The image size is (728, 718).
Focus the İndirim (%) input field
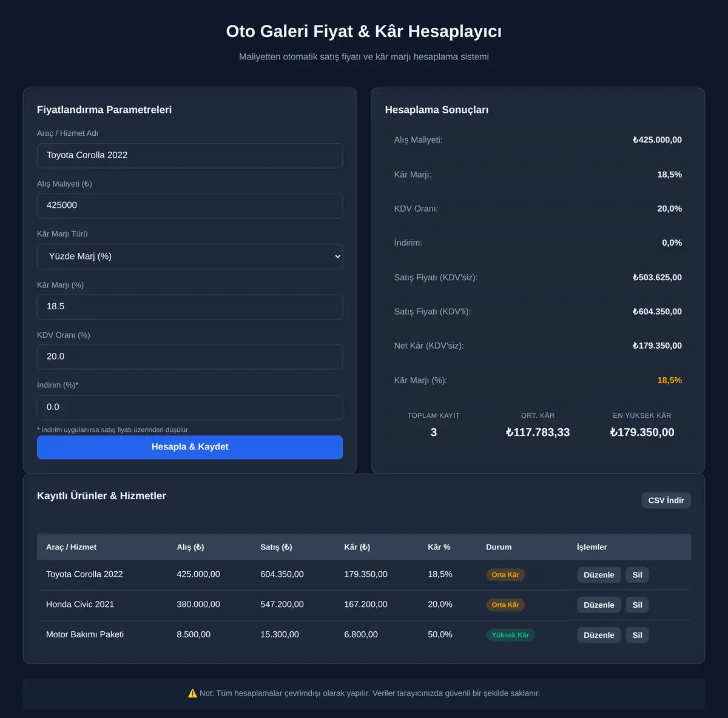coord(190,408)
